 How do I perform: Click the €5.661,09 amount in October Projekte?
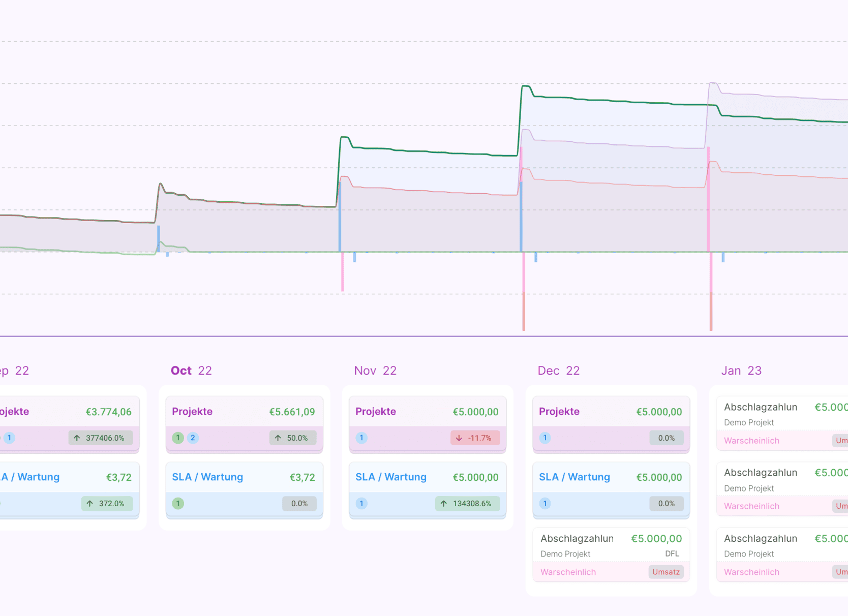(292, 412)
